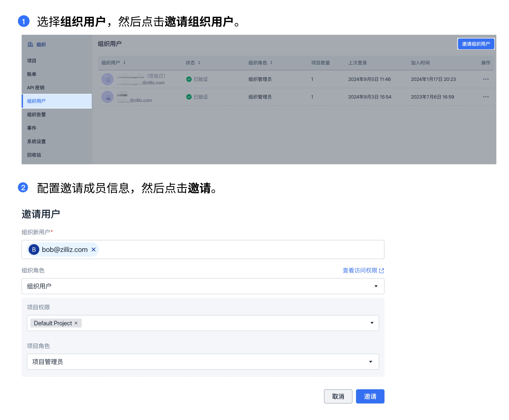Remove Default Project tag
The height and width of the screenshot is (420, 509).
76,323
